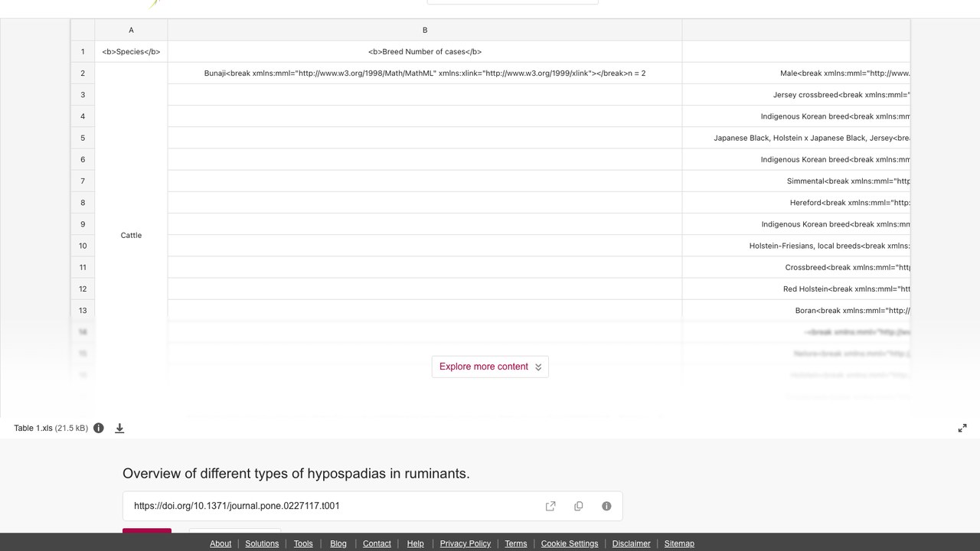
Task: Open the Terms link
Action: pos(516,543)
